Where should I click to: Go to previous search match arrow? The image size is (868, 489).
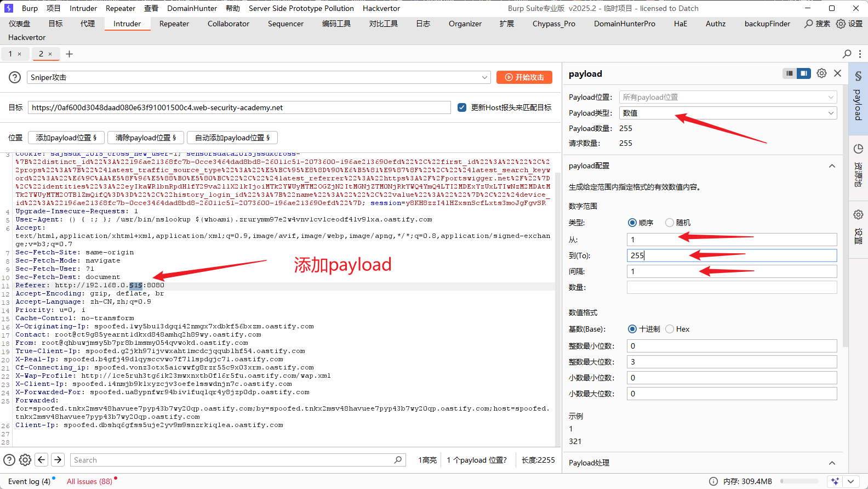pyautogui.click(x=42, y=460)
